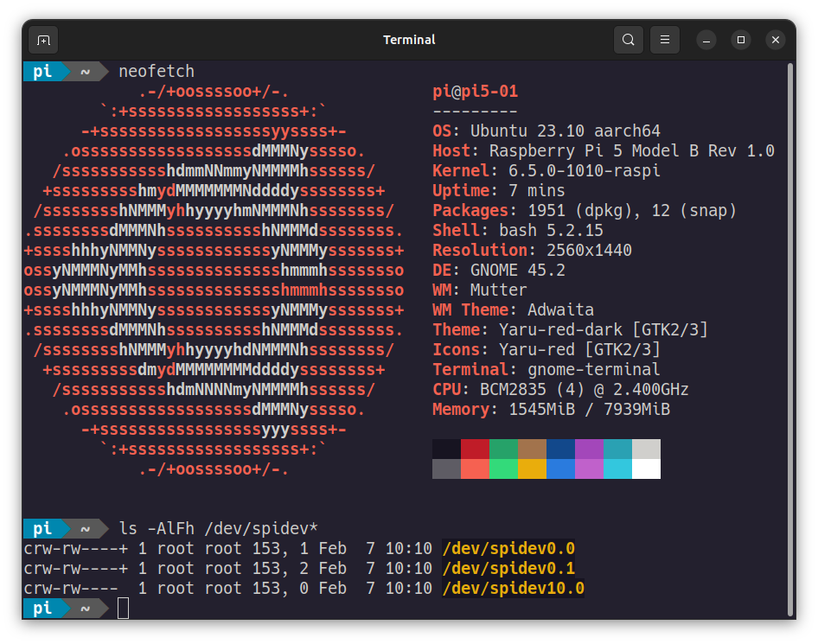Click the "1951 (dpkg), 12 (snap)" packages value
This screenshot has height=644, width=818.
pyautogui.click(x=632, y=210)
